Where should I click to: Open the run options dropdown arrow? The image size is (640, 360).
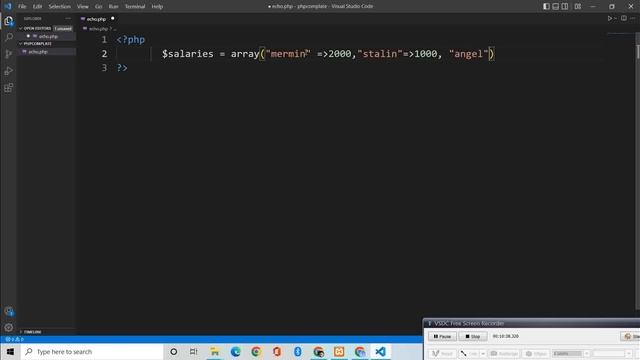[x=615, y=18]
